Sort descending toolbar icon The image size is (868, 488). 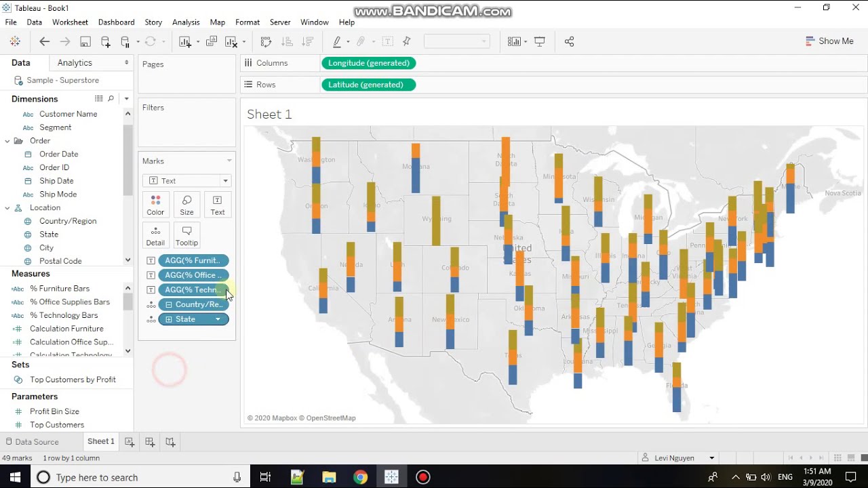pos(308,41)
